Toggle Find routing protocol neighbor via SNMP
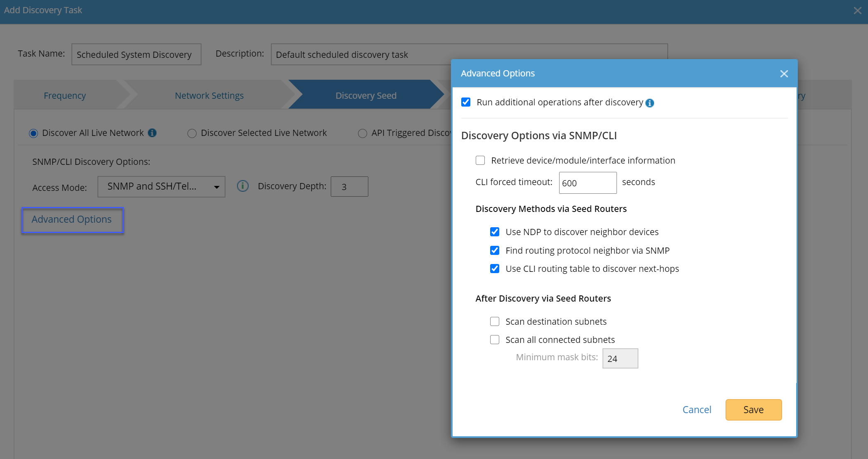 click(x=495, y=250)
